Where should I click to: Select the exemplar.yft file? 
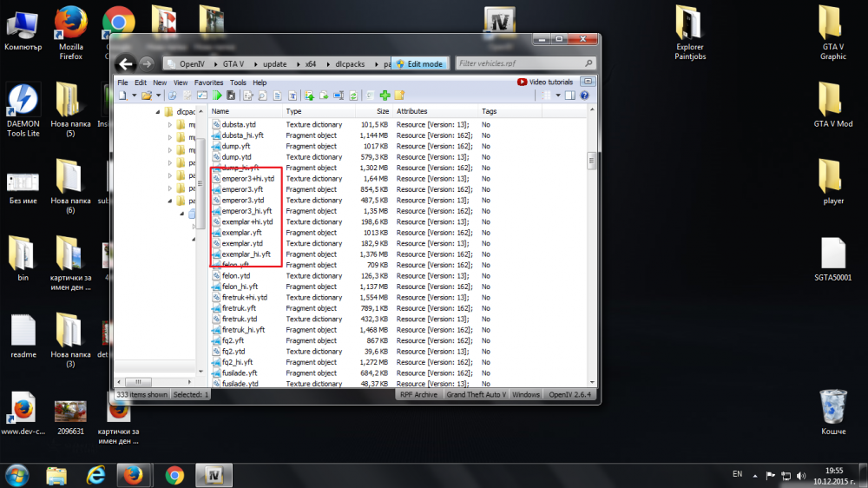tap(241, 233)
